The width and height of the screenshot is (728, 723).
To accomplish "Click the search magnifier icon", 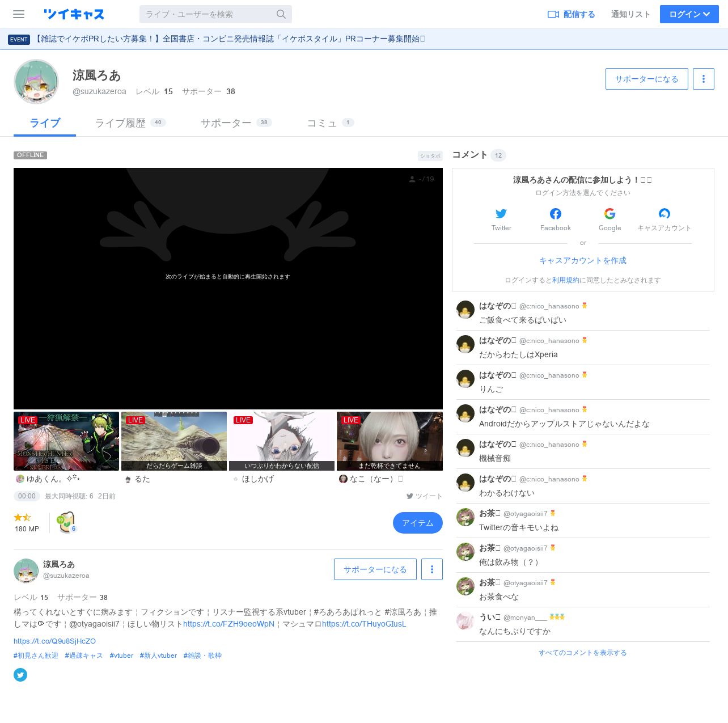I will pos(281,14).
